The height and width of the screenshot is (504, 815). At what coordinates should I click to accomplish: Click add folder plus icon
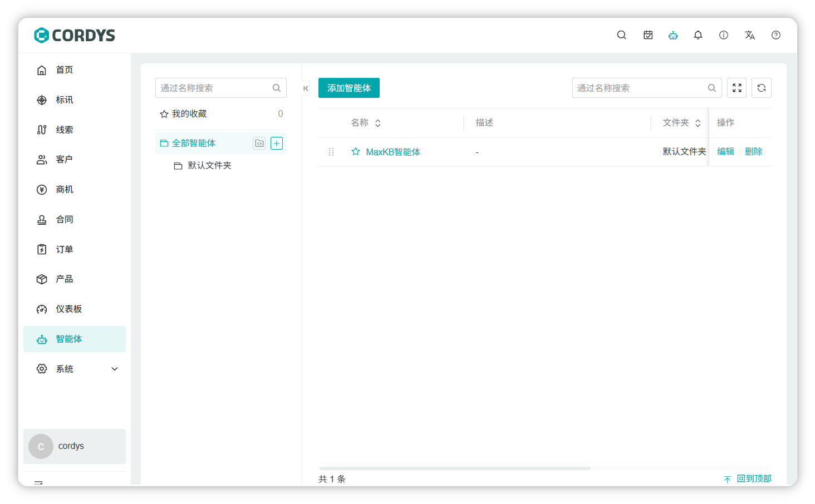[x=277, y=144]
